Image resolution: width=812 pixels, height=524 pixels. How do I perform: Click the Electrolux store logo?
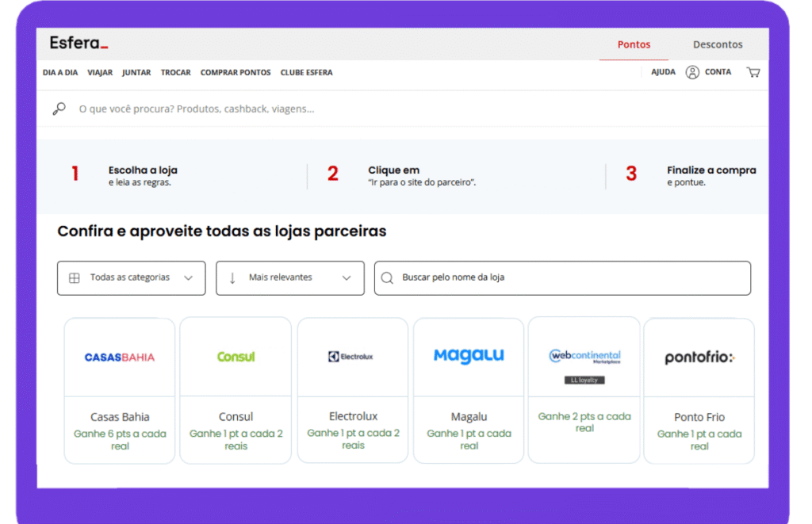352,356
